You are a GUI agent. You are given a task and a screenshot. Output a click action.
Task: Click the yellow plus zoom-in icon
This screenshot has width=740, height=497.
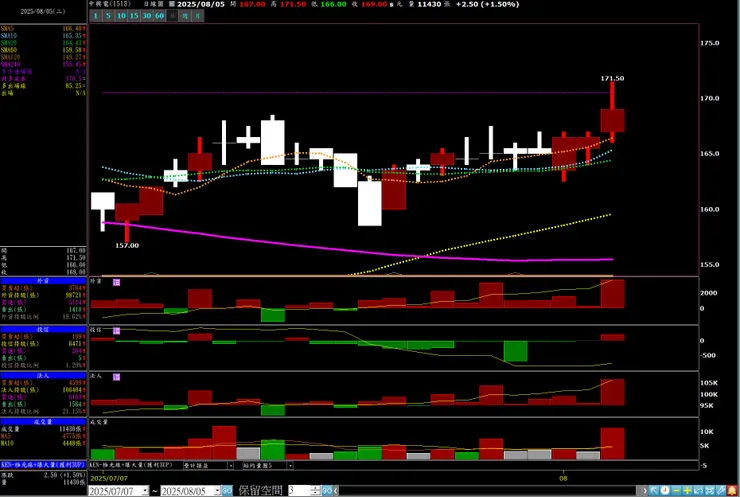(687, 491)
